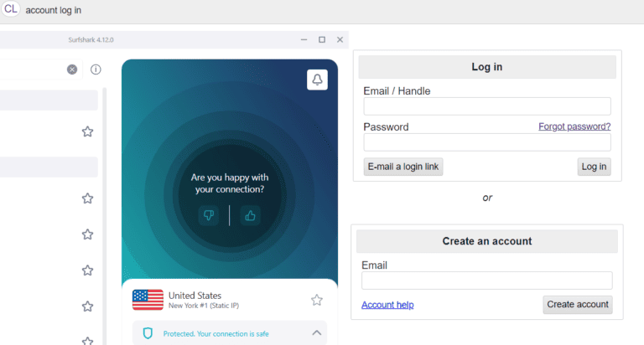Open the Account help link
Viewport: 644px width, 345px height.
click(387, 305)
